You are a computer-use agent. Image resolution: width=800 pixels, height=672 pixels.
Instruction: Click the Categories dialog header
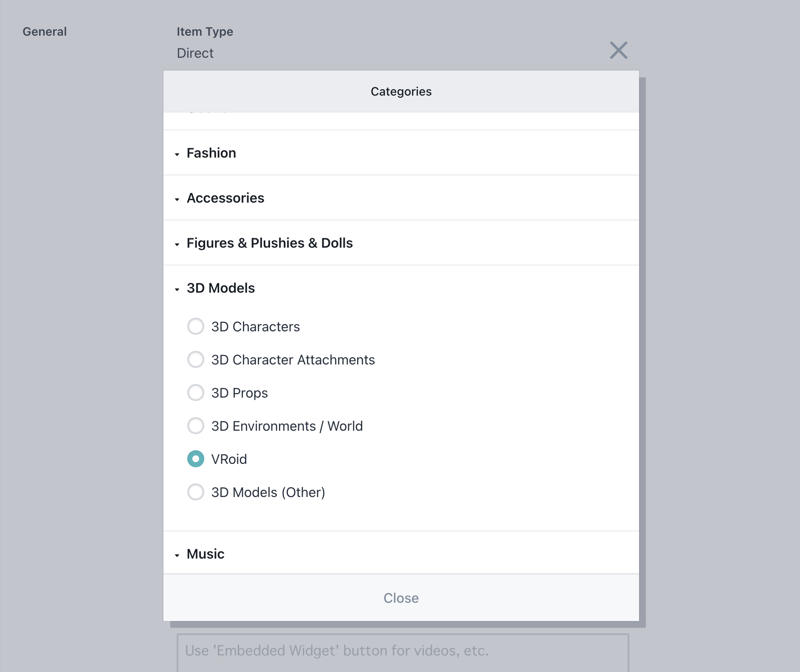point(401,91)
